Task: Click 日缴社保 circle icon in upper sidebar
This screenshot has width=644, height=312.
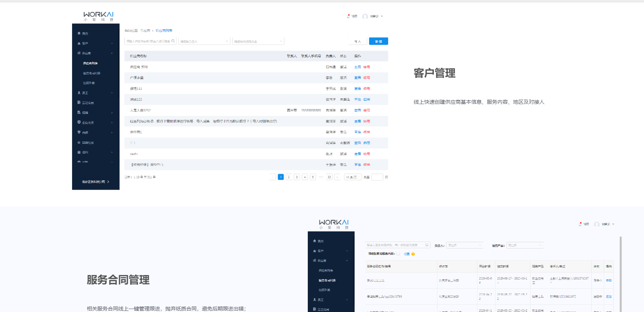Action: click(x=79, y=143)
